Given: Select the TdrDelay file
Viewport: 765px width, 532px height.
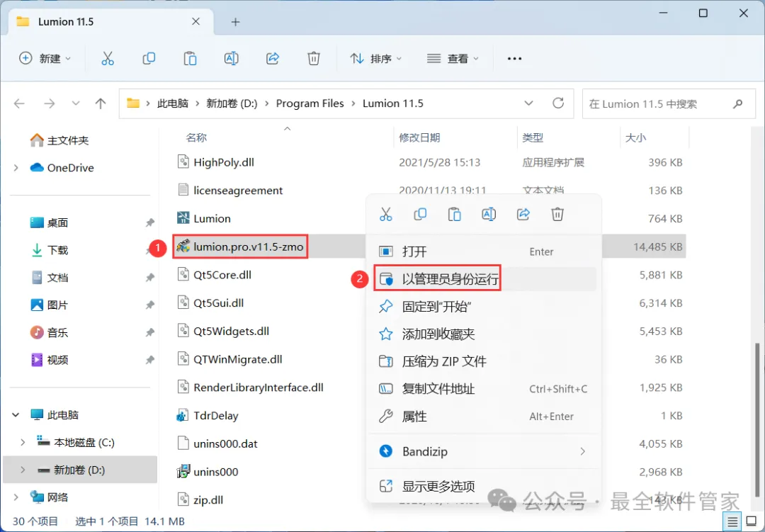Looking at the screenshot, I should [215, 416].
